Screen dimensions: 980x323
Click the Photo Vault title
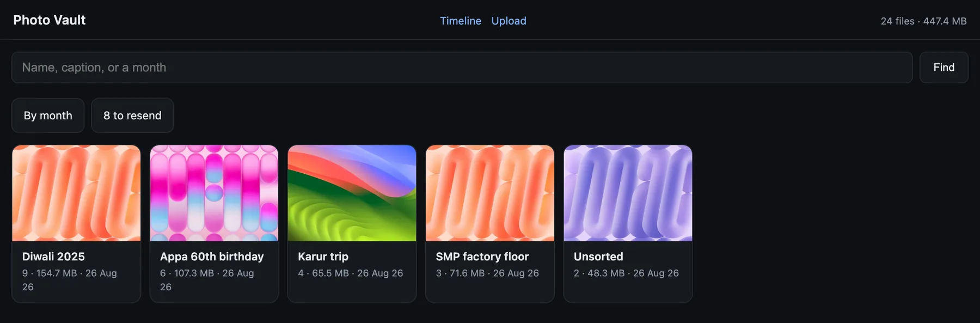point(50,20)
